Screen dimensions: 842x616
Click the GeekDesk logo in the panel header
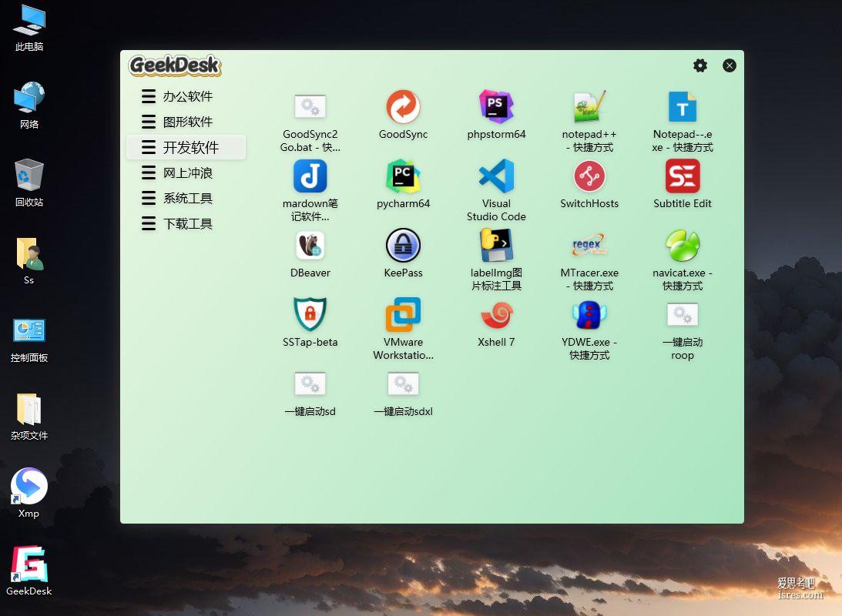point(175,65)
